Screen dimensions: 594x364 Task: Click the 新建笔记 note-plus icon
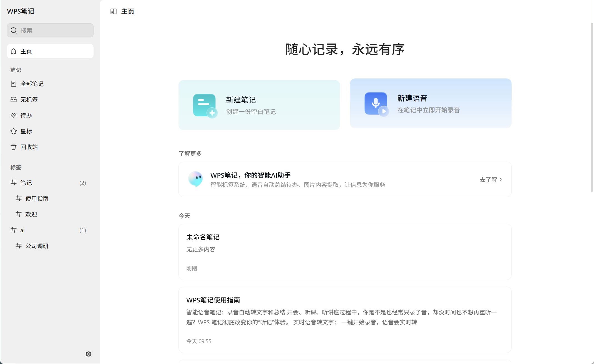tap(205, 106)
